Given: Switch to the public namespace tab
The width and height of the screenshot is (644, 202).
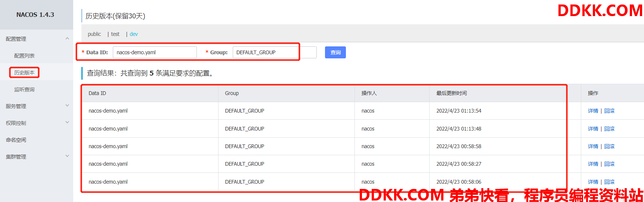Looking at the screenshot, I should 94,34.
